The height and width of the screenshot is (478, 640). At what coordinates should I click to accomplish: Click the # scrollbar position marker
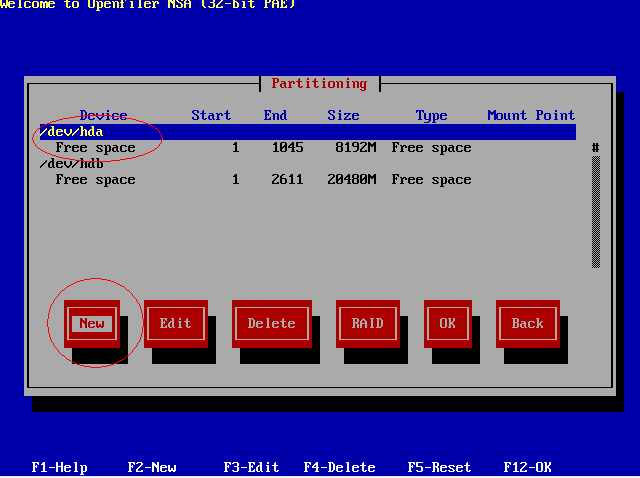coord(596,148)
